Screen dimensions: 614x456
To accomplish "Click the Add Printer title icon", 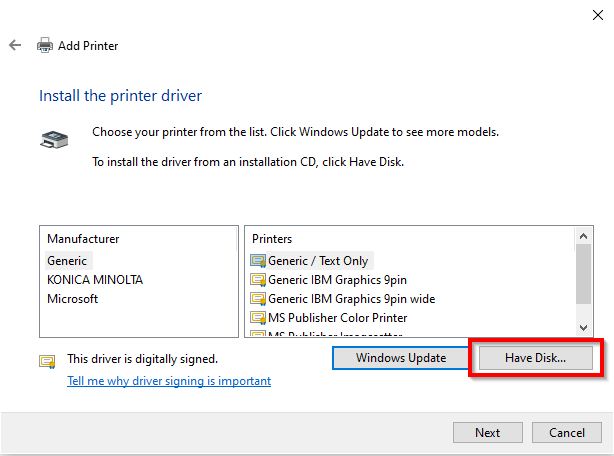I will (x=45, y=46).
